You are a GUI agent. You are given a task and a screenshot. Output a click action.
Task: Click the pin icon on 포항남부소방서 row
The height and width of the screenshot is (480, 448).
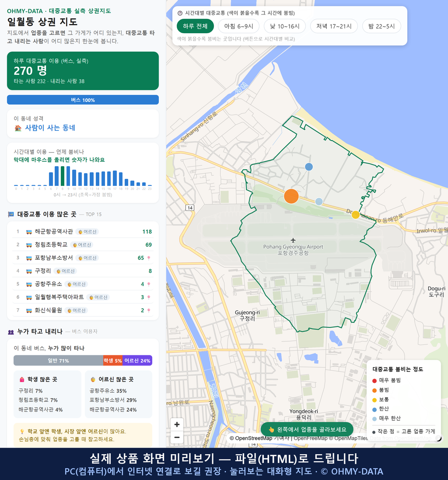[149, 258]
